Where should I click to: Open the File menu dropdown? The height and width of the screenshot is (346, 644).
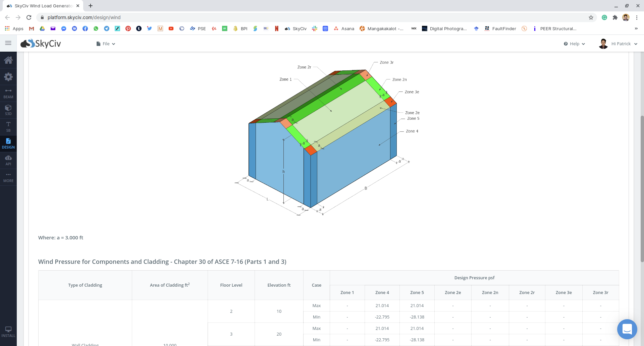(106, 44)
